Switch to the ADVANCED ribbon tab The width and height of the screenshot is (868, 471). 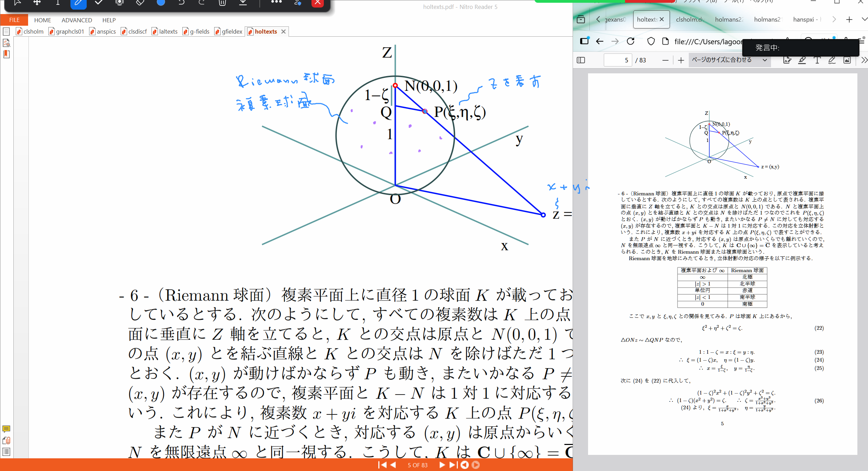coord(77,20)
